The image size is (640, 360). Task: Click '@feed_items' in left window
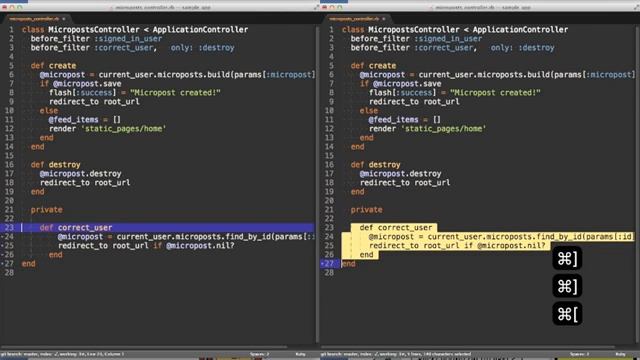[x=73, y=120]
